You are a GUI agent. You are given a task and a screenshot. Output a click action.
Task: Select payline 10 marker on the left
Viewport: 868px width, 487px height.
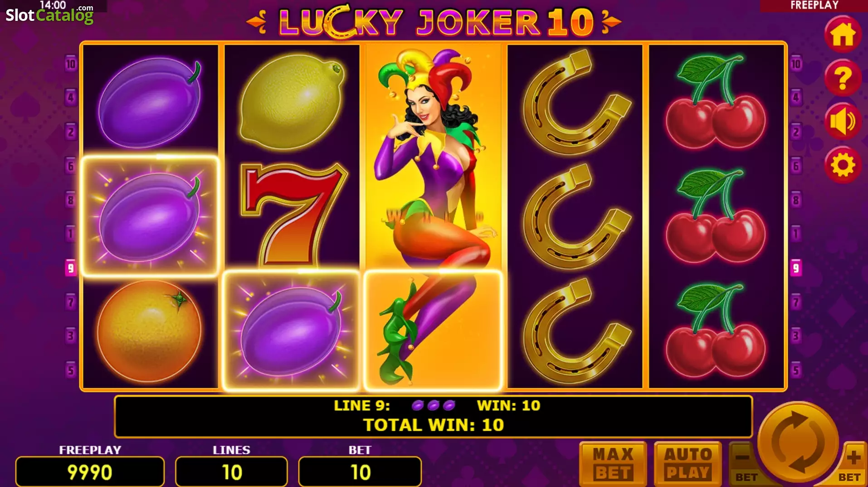70,64
